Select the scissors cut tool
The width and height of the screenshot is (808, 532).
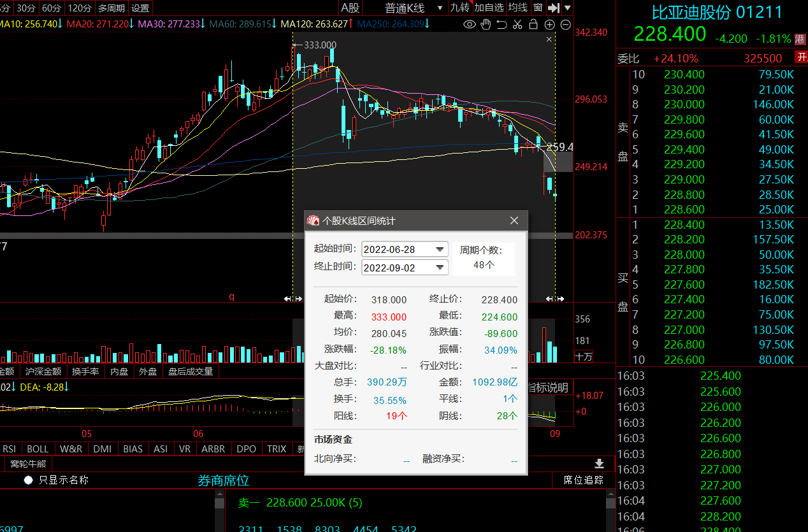(517, 24)
